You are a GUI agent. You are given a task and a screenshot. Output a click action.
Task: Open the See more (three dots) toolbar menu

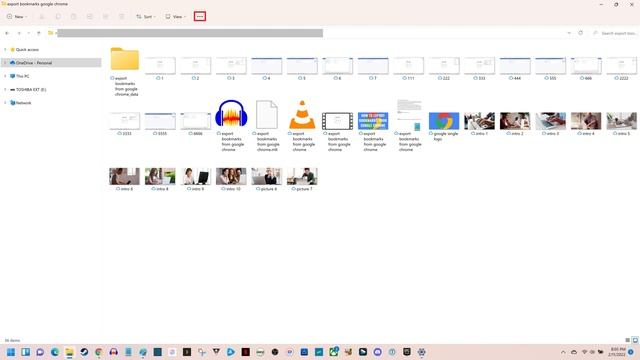click(x=200, y=16)
